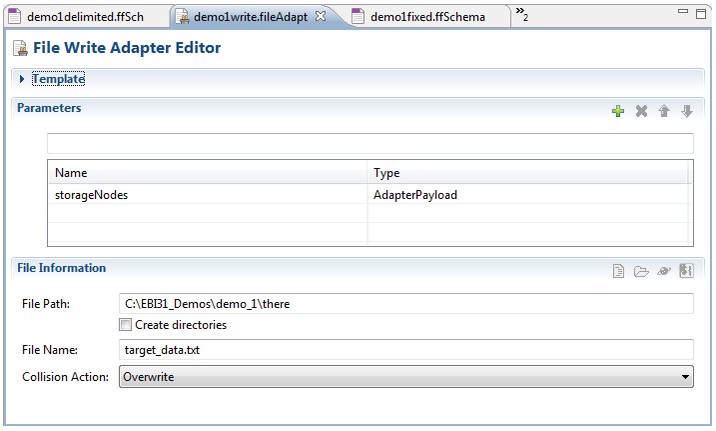Click the Type column header
The height and width of the screenshot is (431, 716).
[x=529, y=173]
